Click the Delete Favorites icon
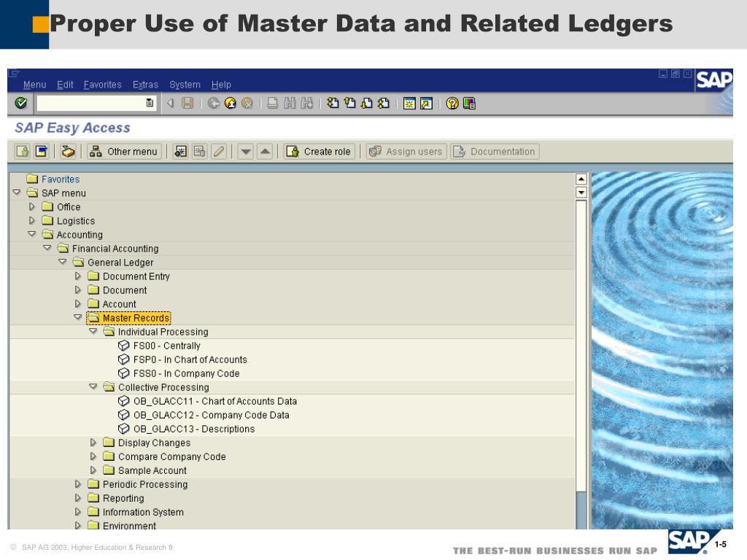The width and height of the screenshot is (747, 560). point(199,152)
